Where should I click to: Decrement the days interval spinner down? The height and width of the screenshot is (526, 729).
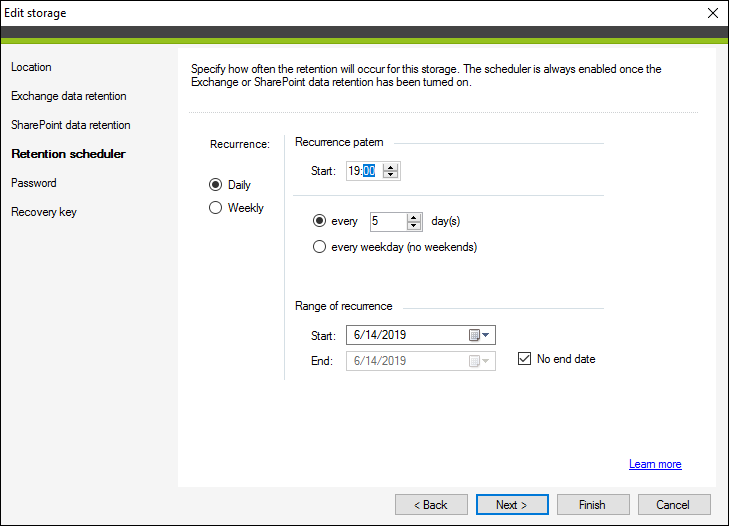coord(414,226)
